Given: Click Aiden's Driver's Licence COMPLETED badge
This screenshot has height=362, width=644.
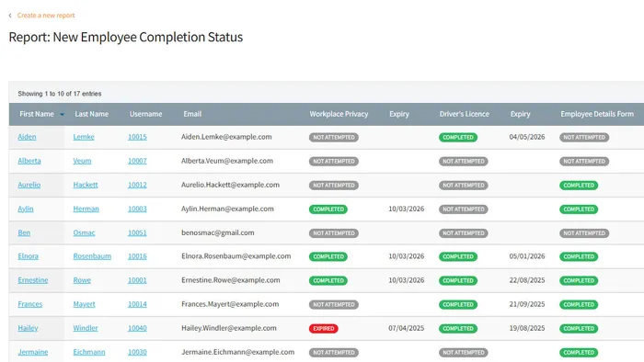Looking at the screenshot, I should pyautogui.click(x=458, y=137).
